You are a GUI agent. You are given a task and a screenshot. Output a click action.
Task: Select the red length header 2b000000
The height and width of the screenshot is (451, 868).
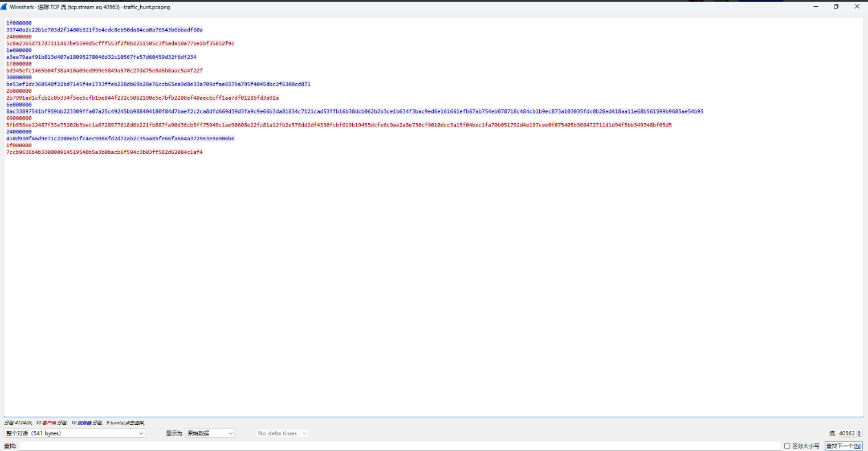[19, 91]
